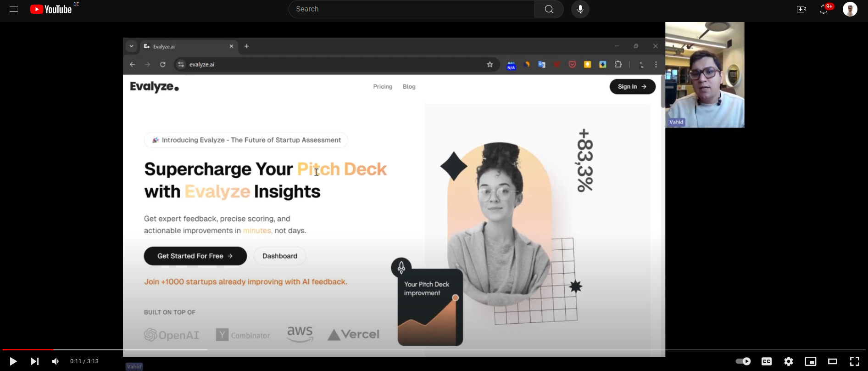Turn on closed captions

(767, 361)
